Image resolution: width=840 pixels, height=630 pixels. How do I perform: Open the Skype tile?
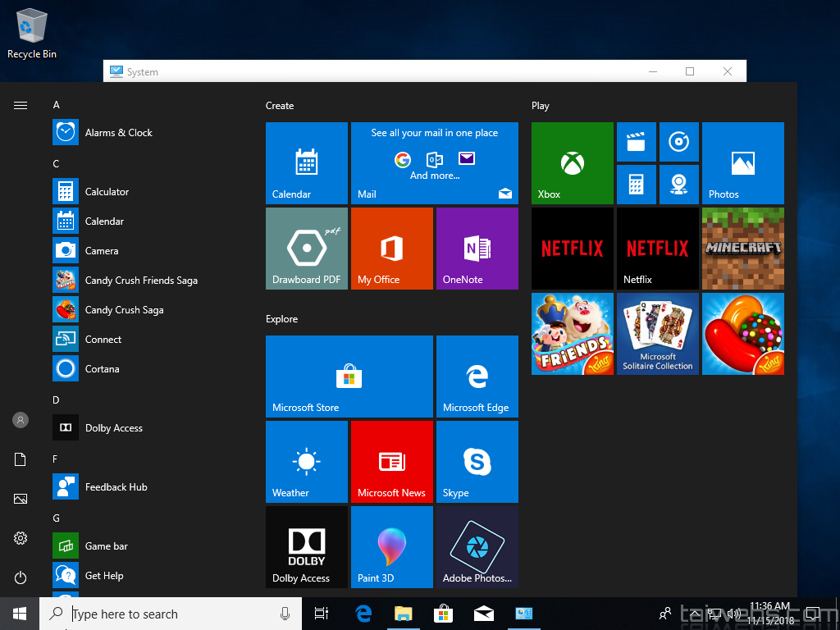pyautogui.click(x=477, y=461)
